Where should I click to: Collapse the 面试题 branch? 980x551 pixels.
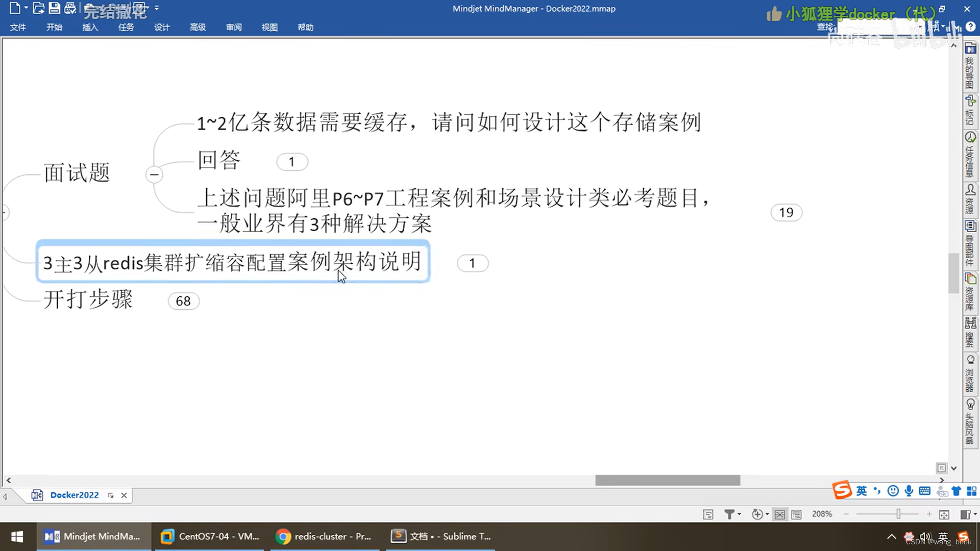tap(154, 175)
